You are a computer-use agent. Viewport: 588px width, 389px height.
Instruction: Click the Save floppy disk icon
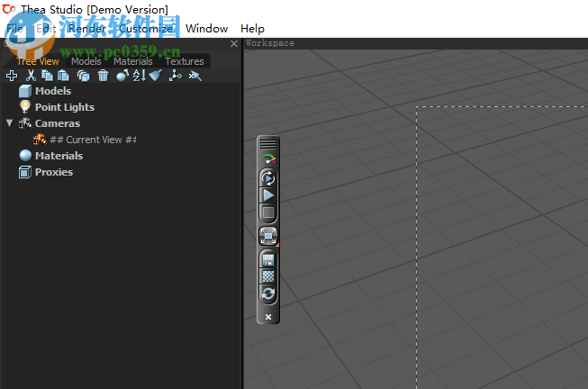click(268, 259)
